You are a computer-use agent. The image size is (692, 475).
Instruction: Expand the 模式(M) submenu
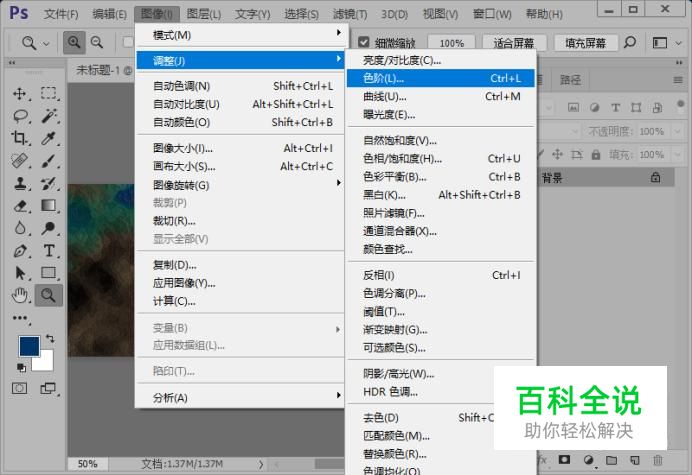click(241, 35)
